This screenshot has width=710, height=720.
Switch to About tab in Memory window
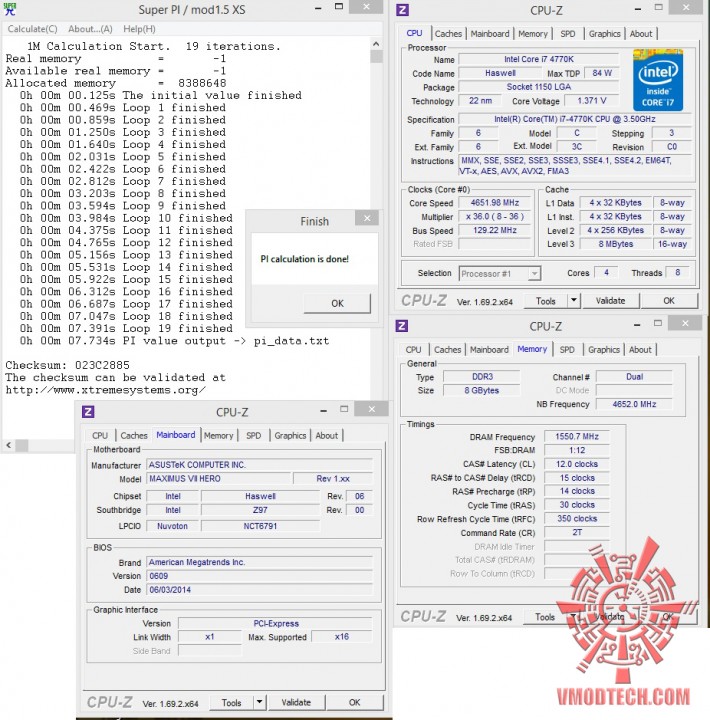[640, 349]
